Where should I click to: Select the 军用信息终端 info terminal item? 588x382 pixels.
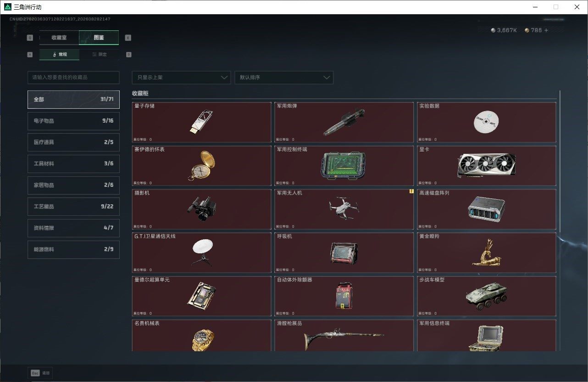(486, 335)
